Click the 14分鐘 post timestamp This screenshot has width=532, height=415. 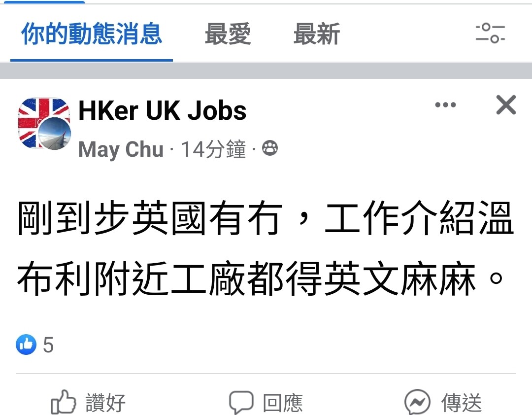click(x=213, y=149)
